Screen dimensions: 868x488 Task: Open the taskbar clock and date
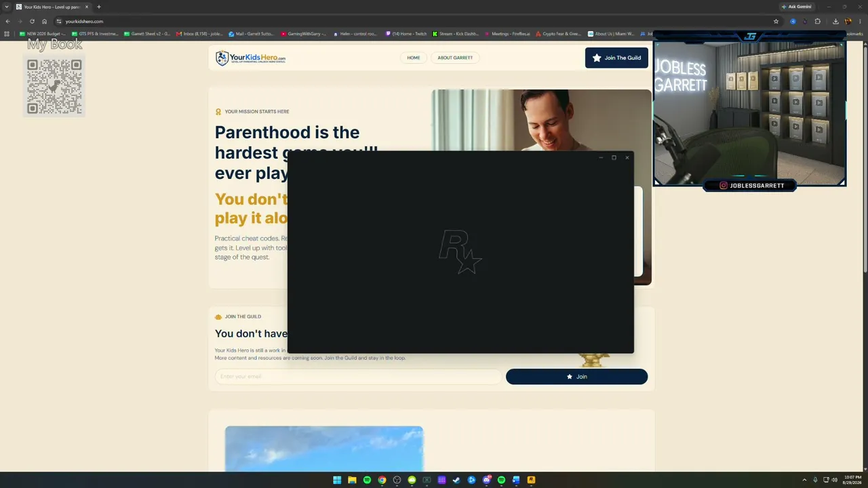(x=852, y=480)
